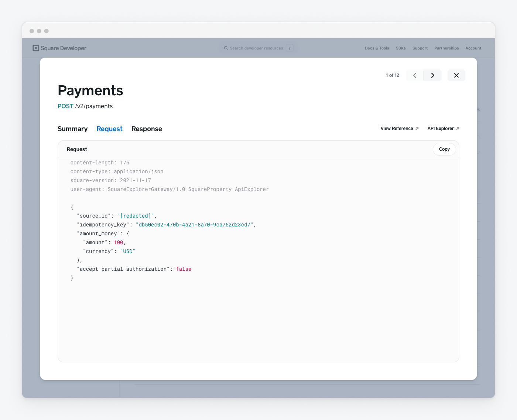This screenshot has width=517, height=420.
Task: Open the Partnerships menu item
Action: (x=446, y=48)
